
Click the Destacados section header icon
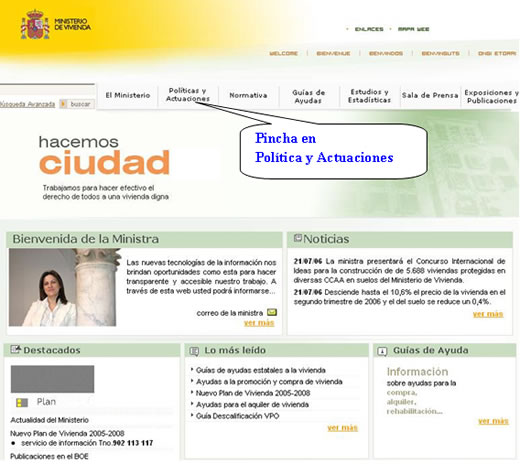[x=16, y=349]
